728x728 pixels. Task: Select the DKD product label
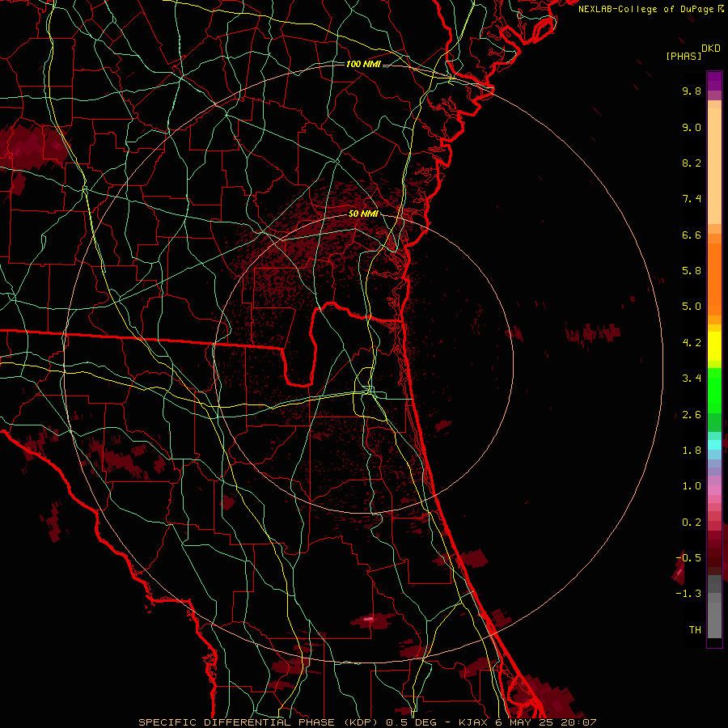pyautogui.click(x=711, y=49)
